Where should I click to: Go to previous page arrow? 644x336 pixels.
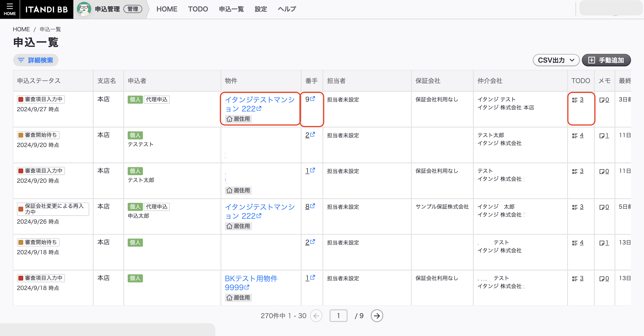tap(316, 316)
